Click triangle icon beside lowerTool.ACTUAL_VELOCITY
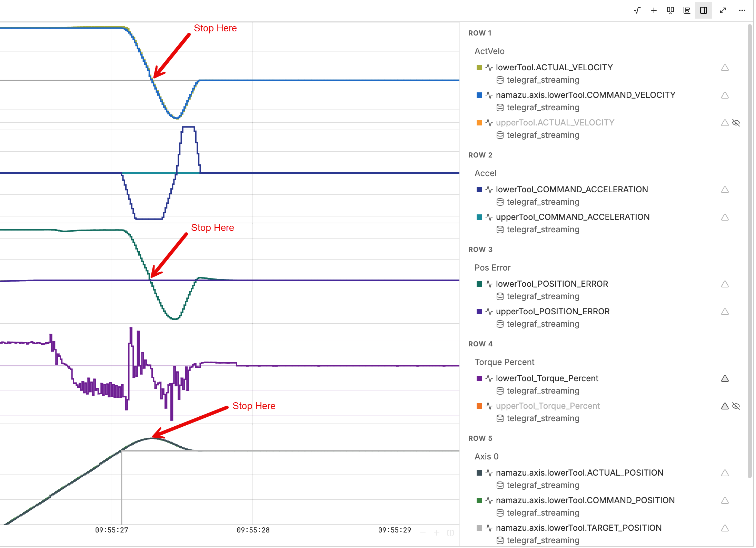The width and height of the screenshot is (756, 548). (725, 68)
